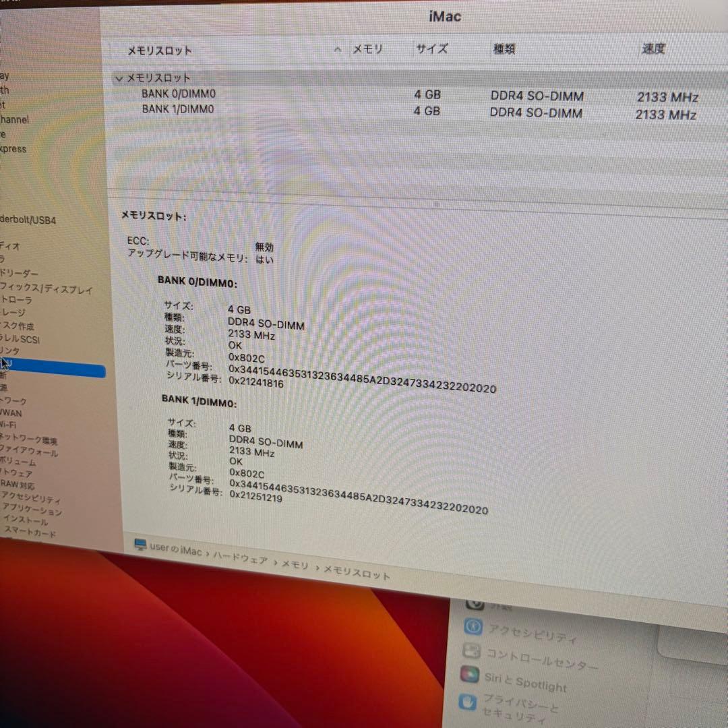Click メモリスロット at the end of the path bar
This screenshot has width=728, height=728.
point(357,572)
